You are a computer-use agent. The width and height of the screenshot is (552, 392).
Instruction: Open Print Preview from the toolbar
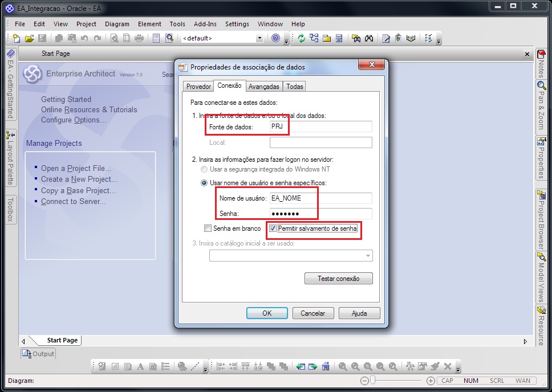coord(114,38)
